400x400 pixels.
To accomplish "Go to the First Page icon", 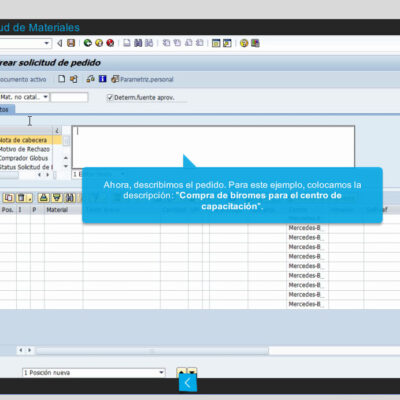I will point(166,43).
